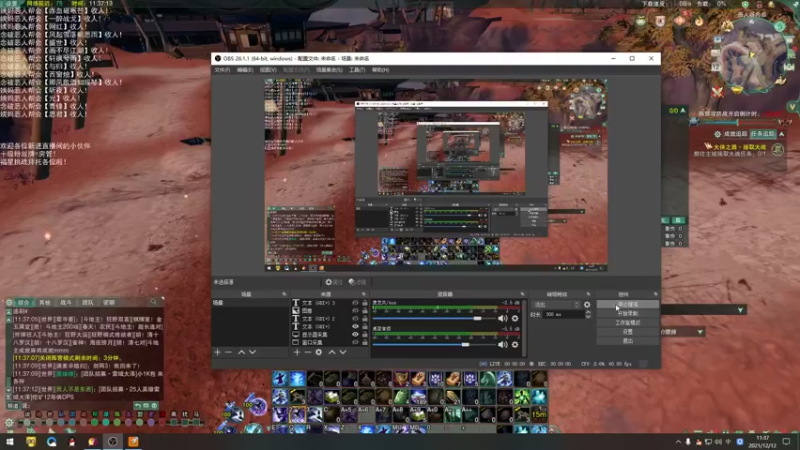This screenshot has height=450, width=800.
Task: Click the 退出 exit button in OBS
Action: click(x=628, y=341)
